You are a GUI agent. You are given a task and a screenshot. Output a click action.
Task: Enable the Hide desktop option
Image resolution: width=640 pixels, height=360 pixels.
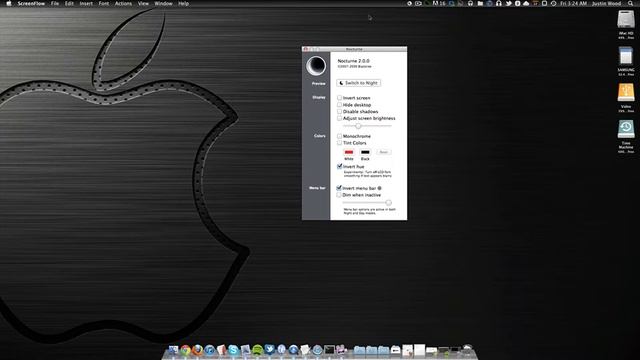[x=340, y=105]
